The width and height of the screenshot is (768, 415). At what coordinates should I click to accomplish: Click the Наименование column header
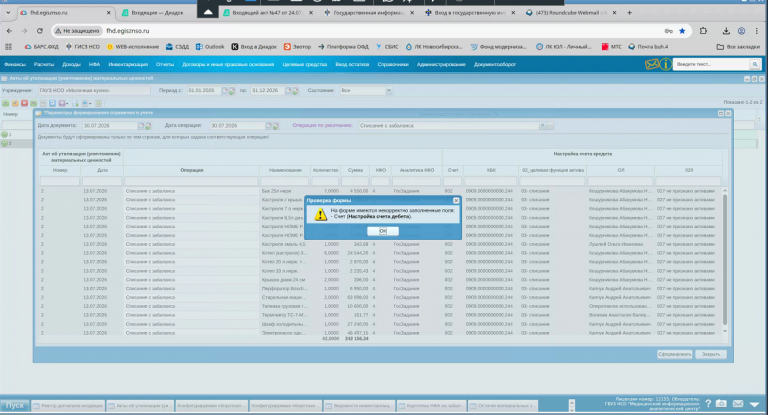pyautogui.click(x=285, y=170)
